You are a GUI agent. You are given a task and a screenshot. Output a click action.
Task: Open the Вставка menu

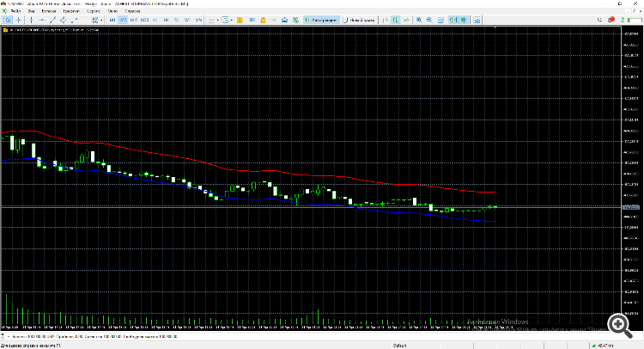coord(48,11)
